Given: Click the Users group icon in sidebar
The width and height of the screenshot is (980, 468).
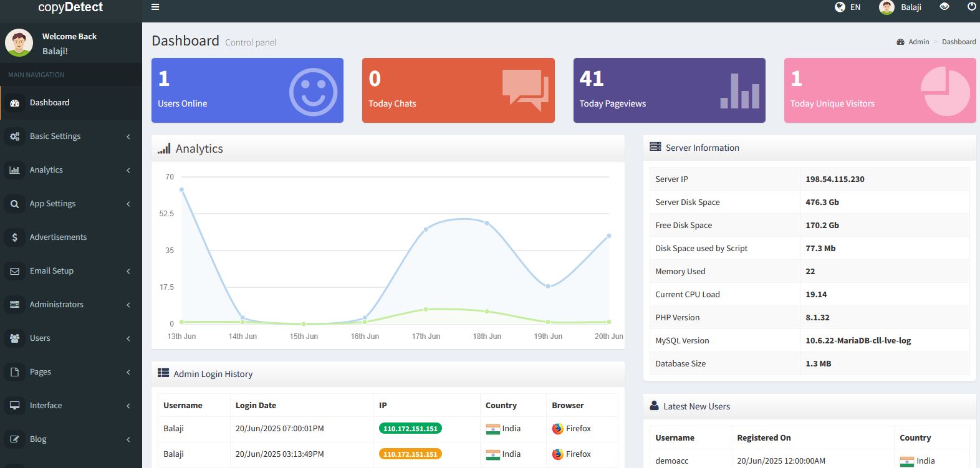Looking at the screenshot, I should tap(15, 338).
